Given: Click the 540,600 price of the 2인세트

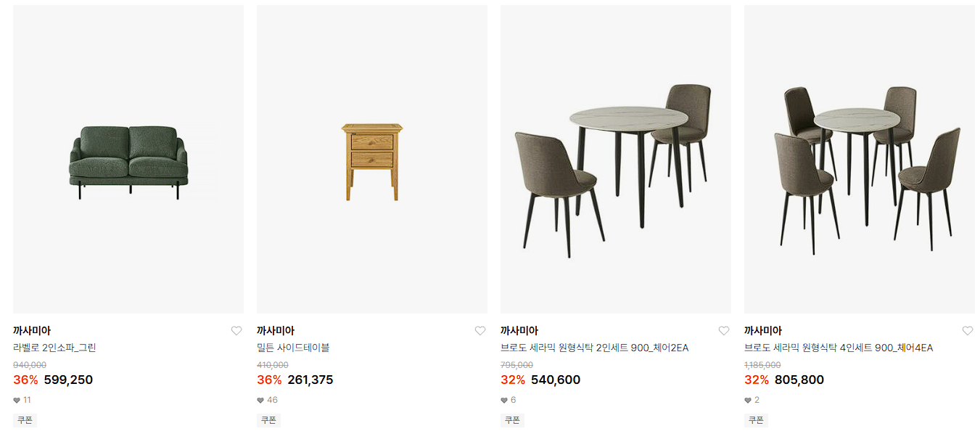Looking at the screenshot, I should pyautogui.click(x=556, y=380).
